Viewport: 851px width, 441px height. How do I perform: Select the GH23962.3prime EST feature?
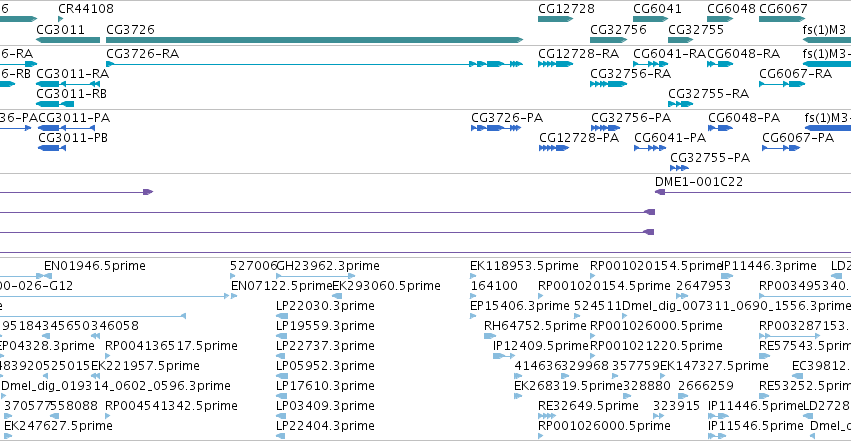pyautogui.click(x=316, y=276)
